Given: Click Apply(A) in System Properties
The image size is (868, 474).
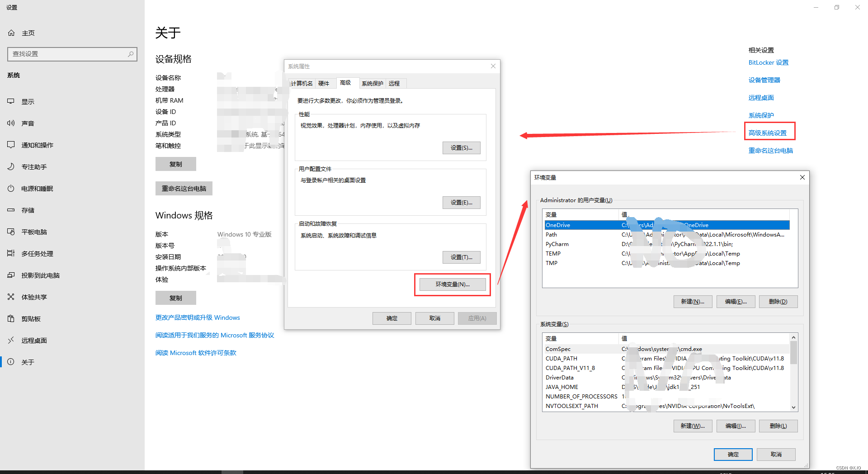Looking at the screenshot, I should click(477, 318).
